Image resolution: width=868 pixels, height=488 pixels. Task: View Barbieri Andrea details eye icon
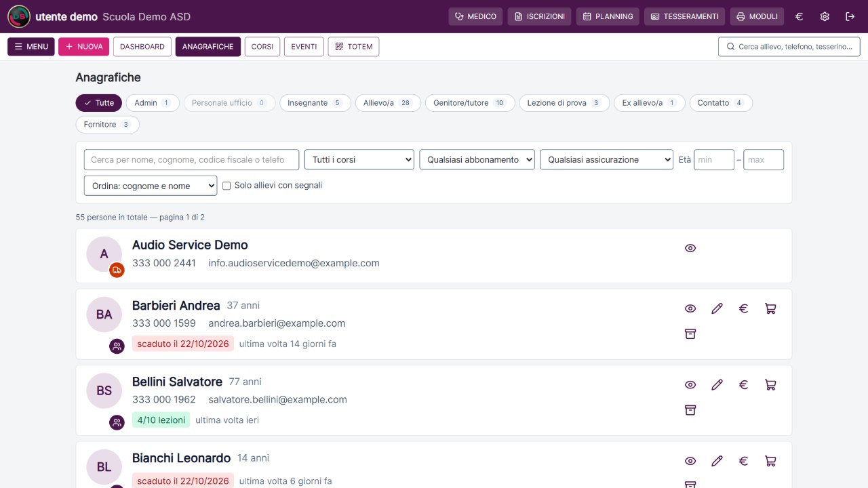coord(690,308)
